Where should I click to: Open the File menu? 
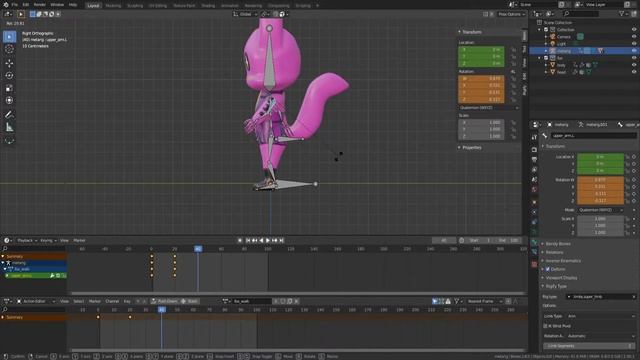[15, 5]
